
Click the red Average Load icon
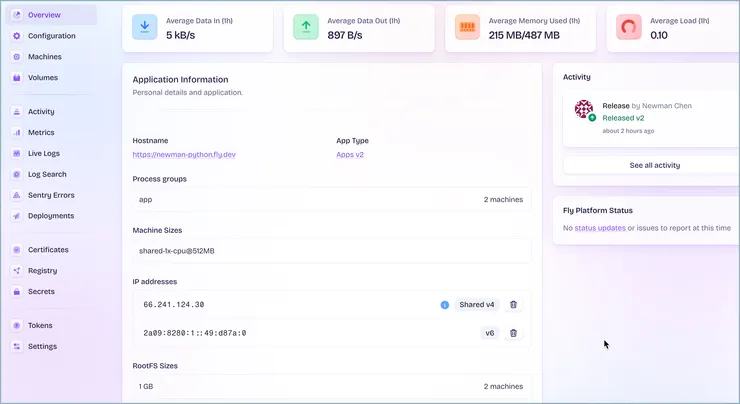click(x=629, y=27)
